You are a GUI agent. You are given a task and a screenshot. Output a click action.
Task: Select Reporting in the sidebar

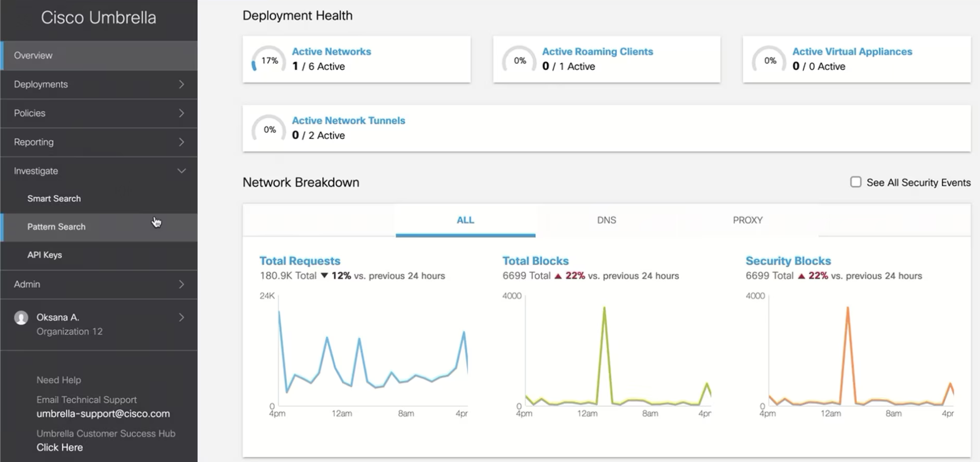coord(99,142)
